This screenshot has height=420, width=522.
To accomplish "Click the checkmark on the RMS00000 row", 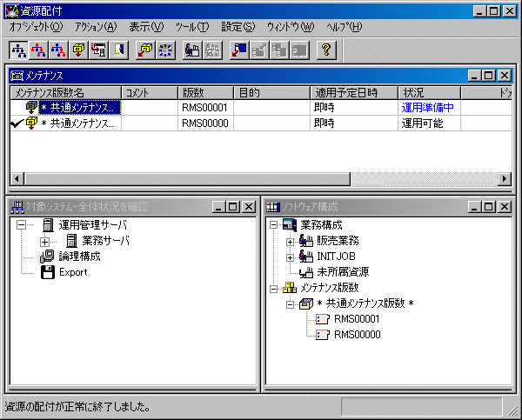I will click(x=17, y=123).
